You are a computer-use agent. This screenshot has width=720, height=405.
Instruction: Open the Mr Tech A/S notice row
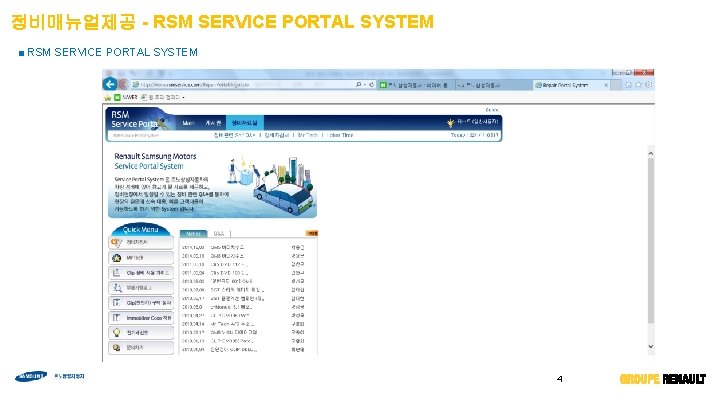pos(243,324)
